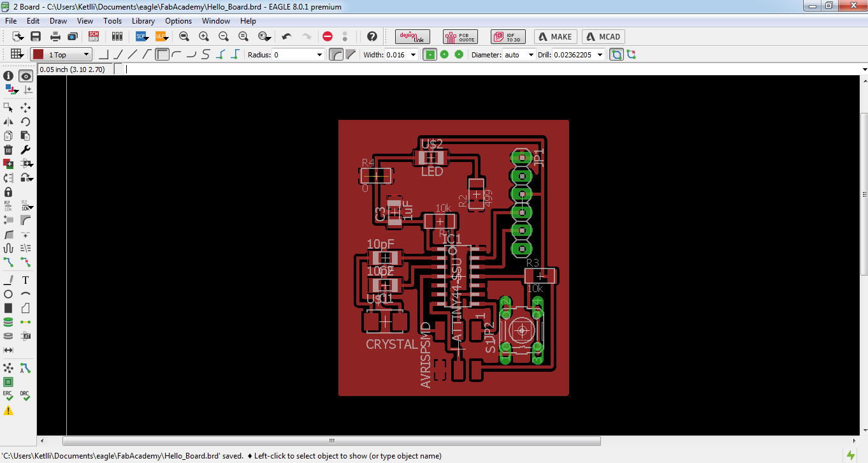This screenshot has height=463, width=868.
Task: Click the Zoom to fit icon
Action: coord(184,36)
